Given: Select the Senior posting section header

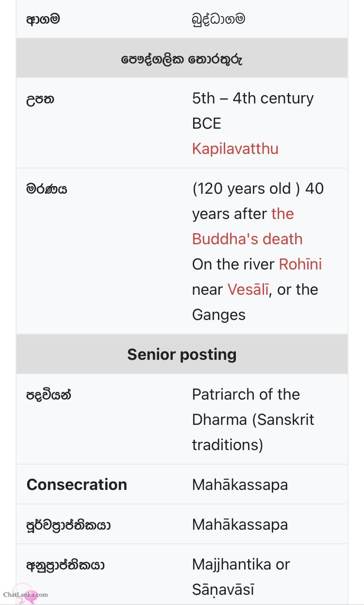Looking at the screenshot, I should 182,354.
